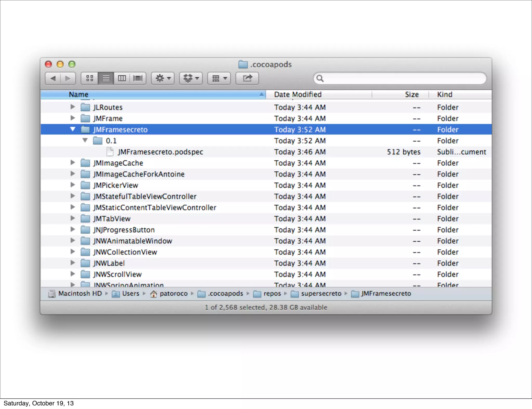Collapse the 0.1 version folder

[85, 140]
